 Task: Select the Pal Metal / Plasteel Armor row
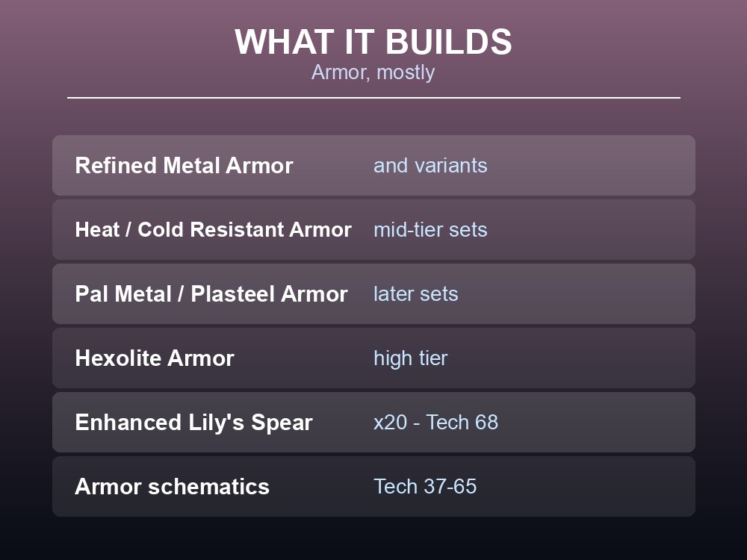pos(373,293)
